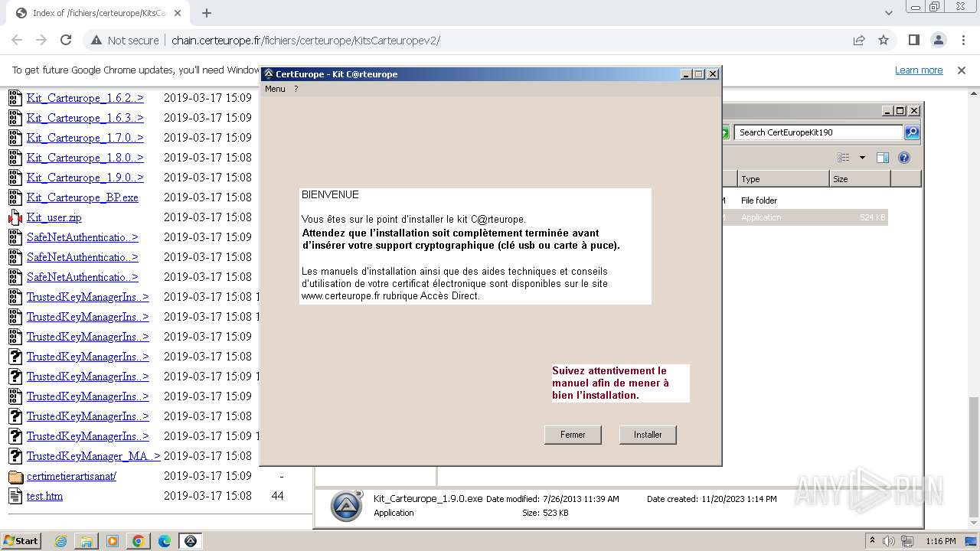The width and height of the screenshot is (980, 551).
Task: Open the Chrome three-dot menu
Action: click(x=963, y=40)
